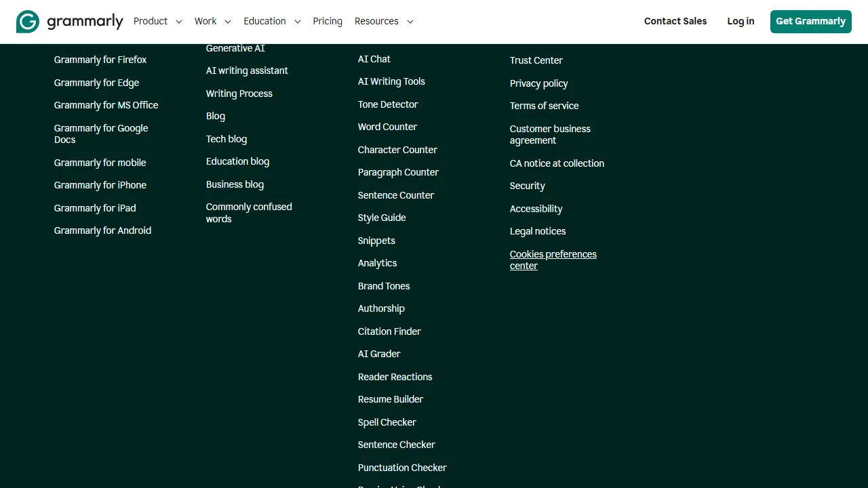Screen dimensions: 868x488
Task: Open Grammarly for Edge link
Action: point(96,83)
